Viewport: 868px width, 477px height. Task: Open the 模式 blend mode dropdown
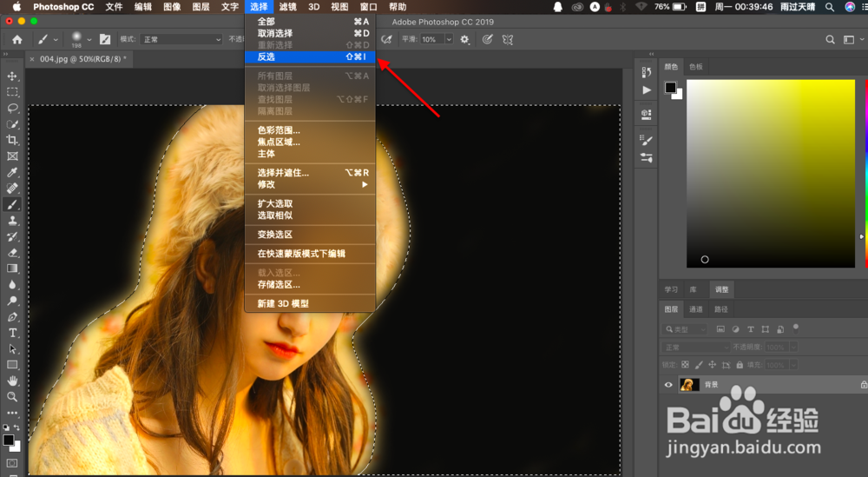pyautogui.click(x=181, y=39)
